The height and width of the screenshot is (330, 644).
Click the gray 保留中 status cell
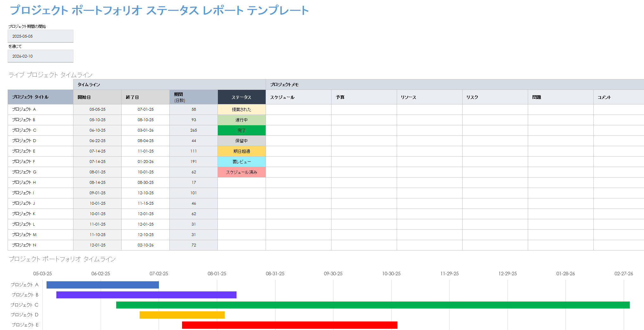click(x=242, y=141)
